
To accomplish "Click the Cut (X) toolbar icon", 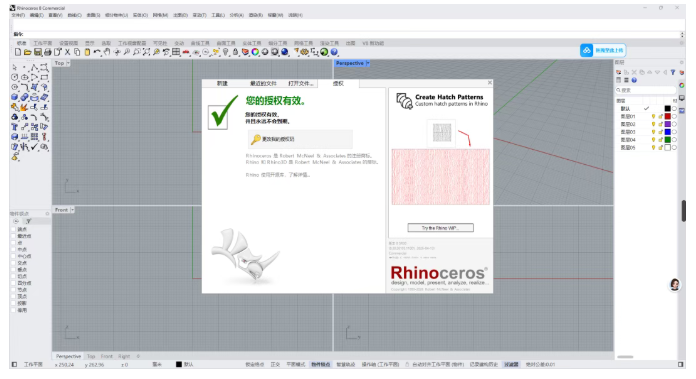I will point(67,52).
